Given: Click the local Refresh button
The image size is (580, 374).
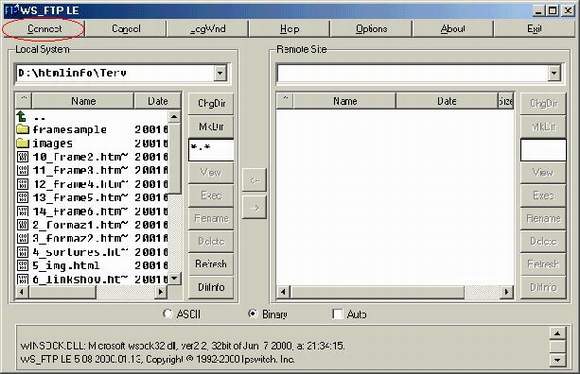Looking at the screenshot, I should pyautogui.click(x=211, y=264).
